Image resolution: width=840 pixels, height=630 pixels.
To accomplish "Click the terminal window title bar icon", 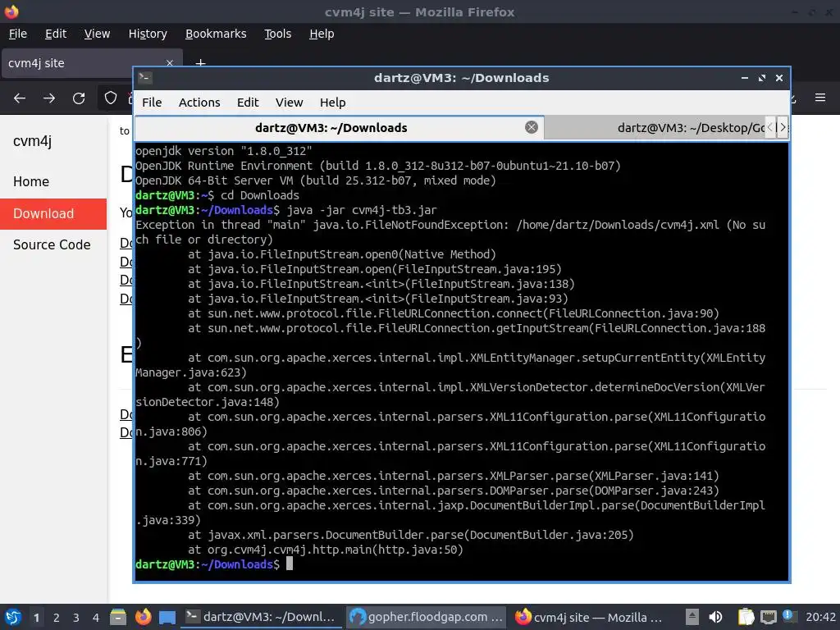I will [144, 78].
